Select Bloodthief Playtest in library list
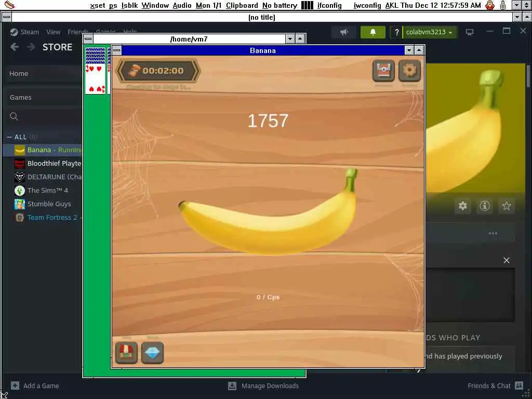 coord(43,164)
